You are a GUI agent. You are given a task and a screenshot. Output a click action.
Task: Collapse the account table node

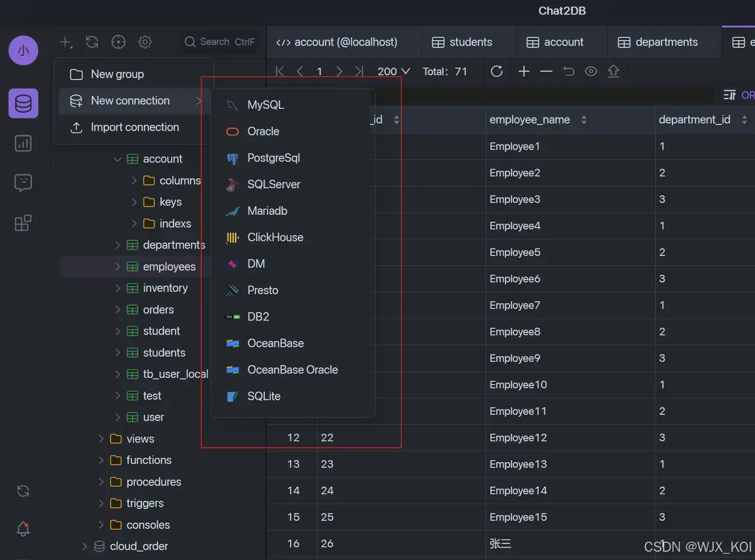point(117,159)
